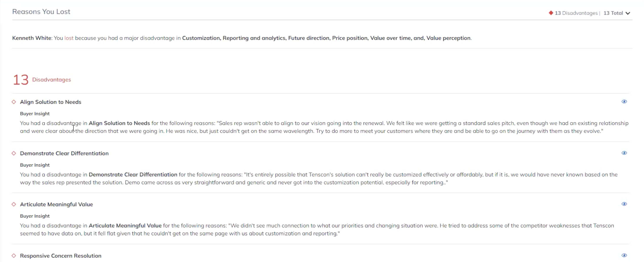The height and width of the screenshot is (262, 644).
Task: Toggle eye icon for Responsive Concern Resolution
Action: 624,255
